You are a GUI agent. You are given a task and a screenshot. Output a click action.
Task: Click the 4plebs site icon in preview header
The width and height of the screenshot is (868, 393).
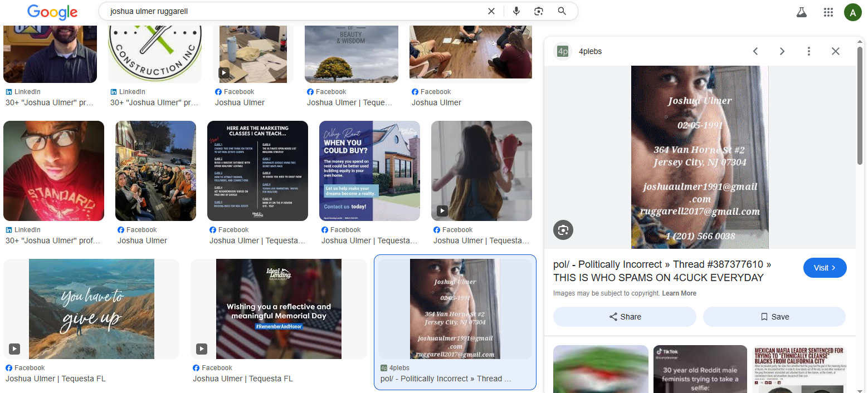563,51
